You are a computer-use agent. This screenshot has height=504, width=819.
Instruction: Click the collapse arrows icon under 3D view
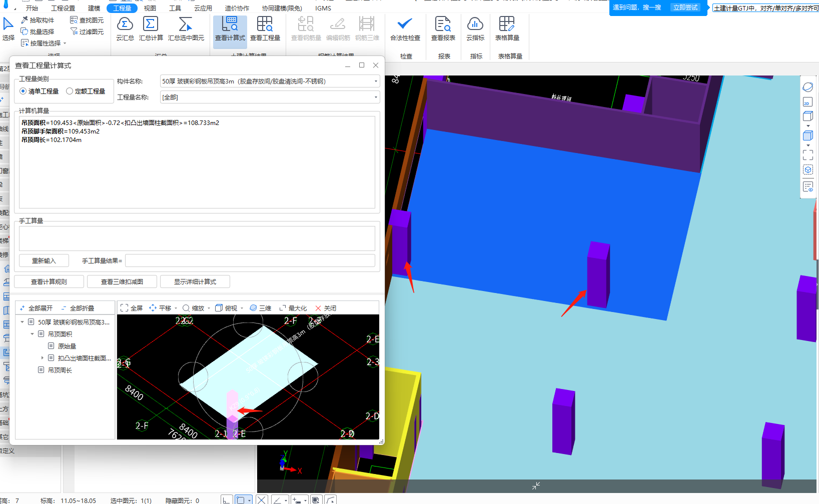point(536,485)
